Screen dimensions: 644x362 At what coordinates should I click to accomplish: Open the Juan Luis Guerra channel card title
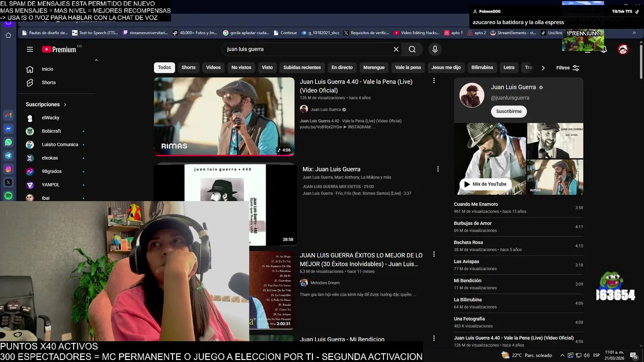coord(513,87)
